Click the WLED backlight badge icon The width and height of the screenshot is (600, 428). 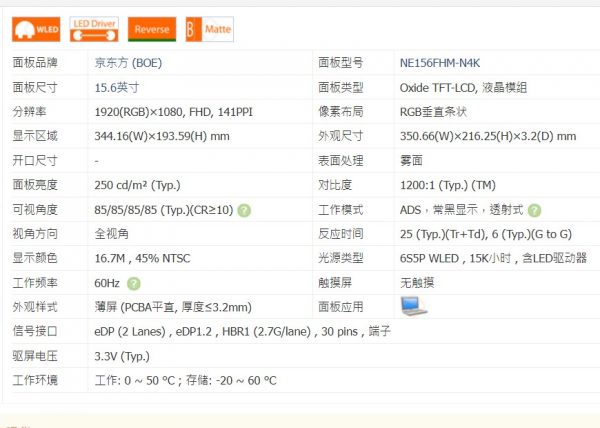[35, 29]
